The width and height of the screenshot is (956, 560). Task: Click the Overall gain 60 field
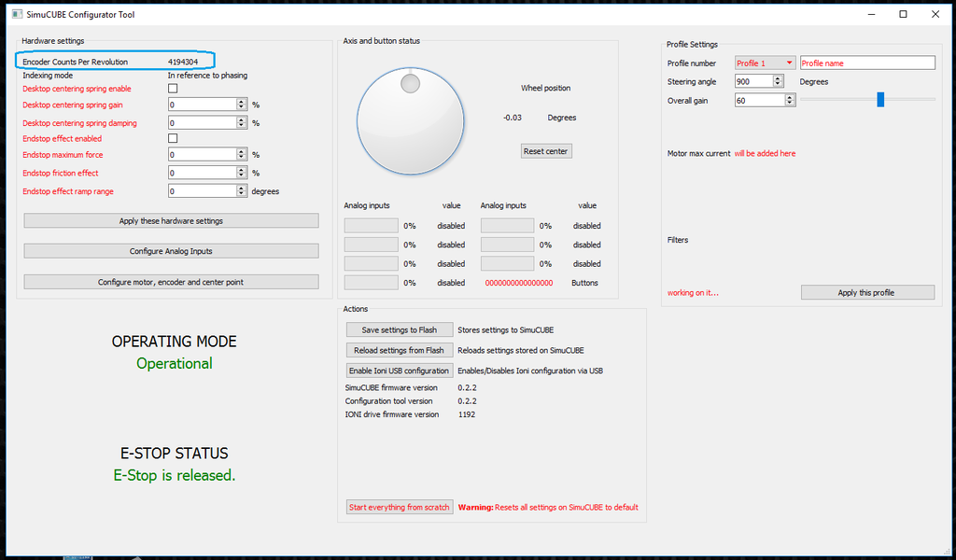[760, 100]
